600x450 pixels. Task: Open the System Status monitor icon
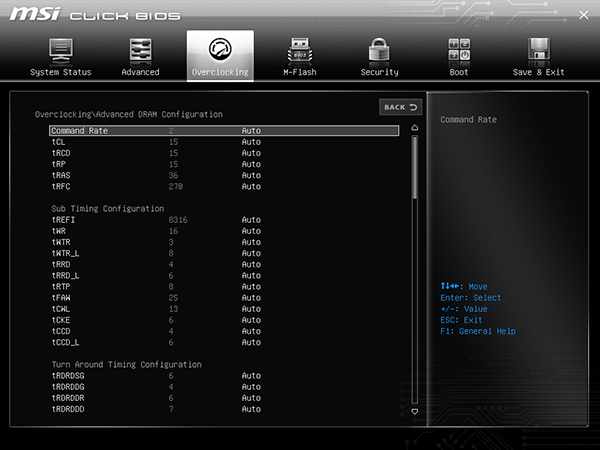[60, 50]
